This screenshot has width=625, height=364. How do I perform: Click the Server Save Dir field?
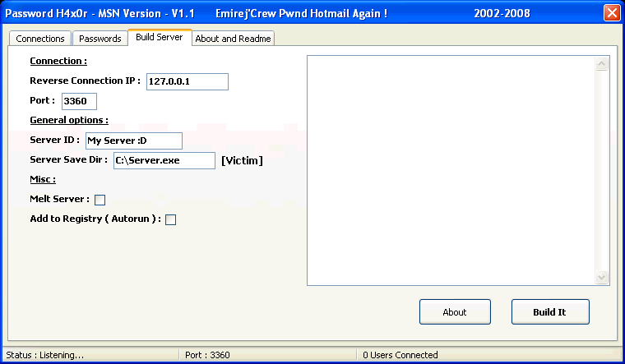pyautogui.click(x=164, y=160)
